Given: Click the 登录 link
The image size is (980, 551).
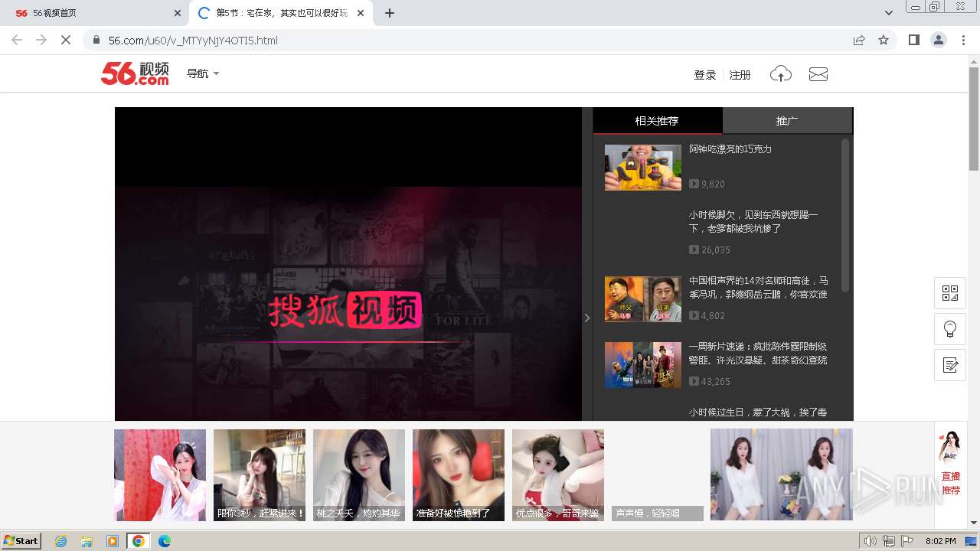Looking at the screenshot, I should (704, 75).
